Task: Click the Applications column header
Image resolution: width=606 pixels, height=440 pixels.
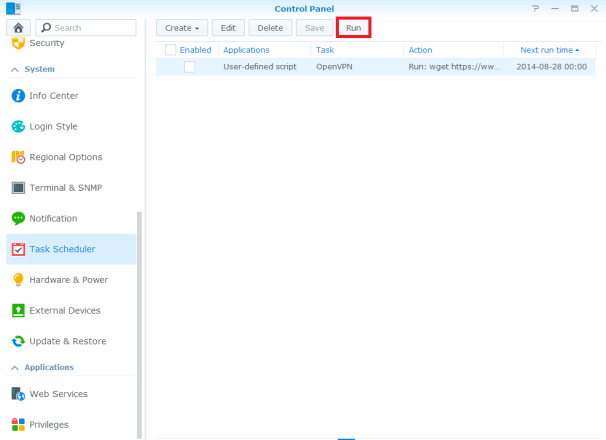Action: pos(265,50)
